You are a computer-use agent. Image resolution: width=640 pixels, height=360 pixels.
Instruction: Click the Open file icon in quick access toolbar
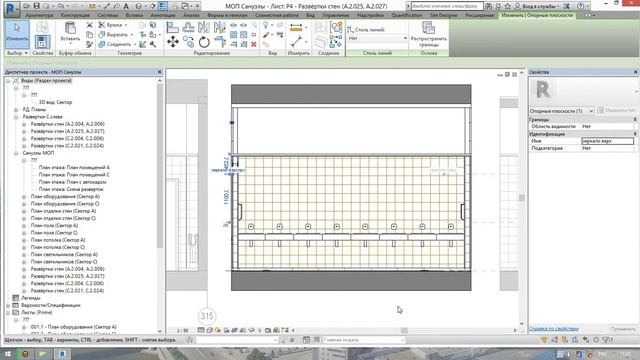[x=27, y=6]
